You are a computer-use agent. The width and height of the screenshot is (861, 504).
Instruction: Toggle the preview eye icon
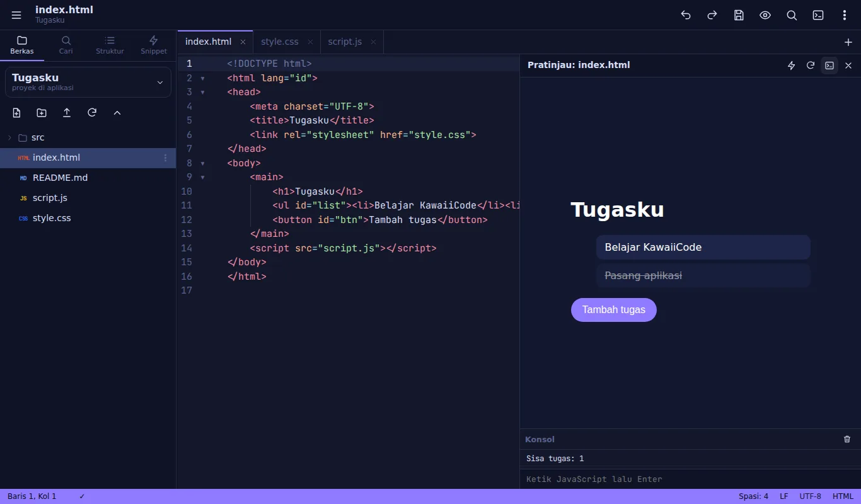point(765,15)
